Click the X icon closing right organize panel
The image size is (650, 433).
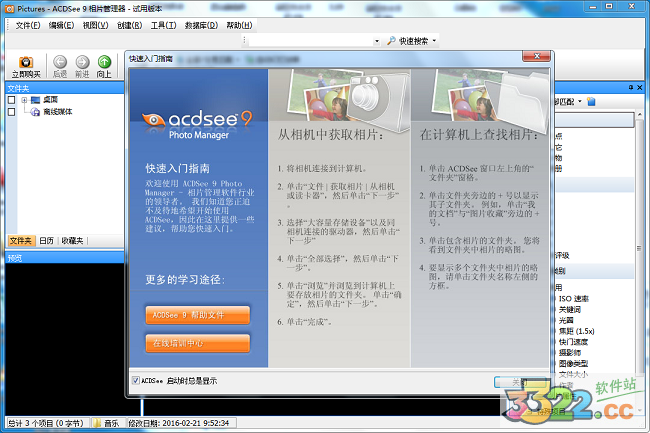(640, 87)
